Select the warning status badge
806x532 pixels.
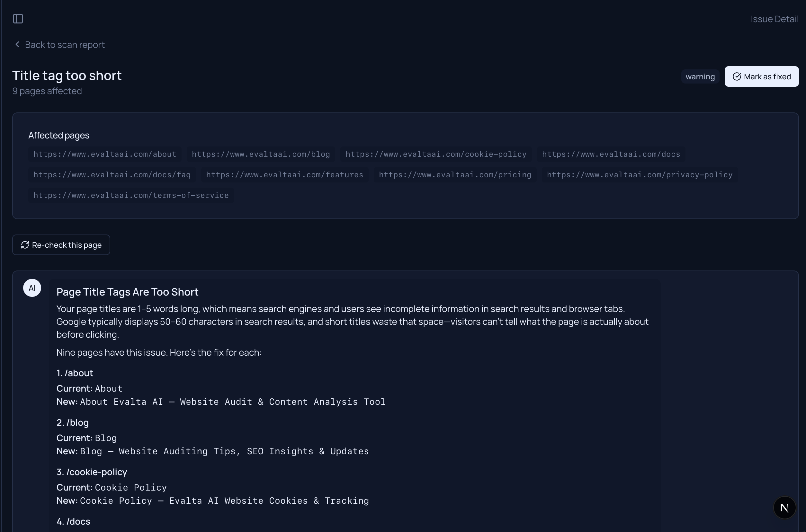tap(700, 77)
